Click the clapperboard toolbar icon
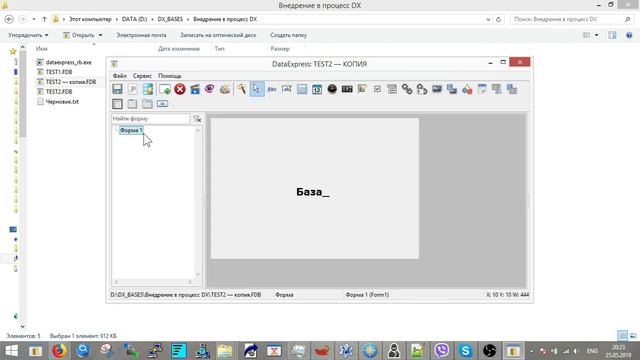This screenshot has height=360, width=640. (195, 89)
